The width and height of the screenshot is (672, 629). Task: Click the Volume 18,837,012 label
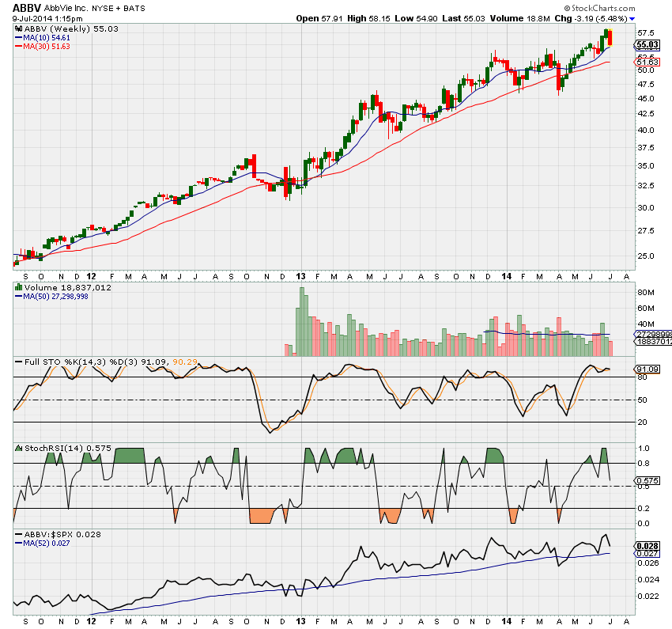pos(68,287)
